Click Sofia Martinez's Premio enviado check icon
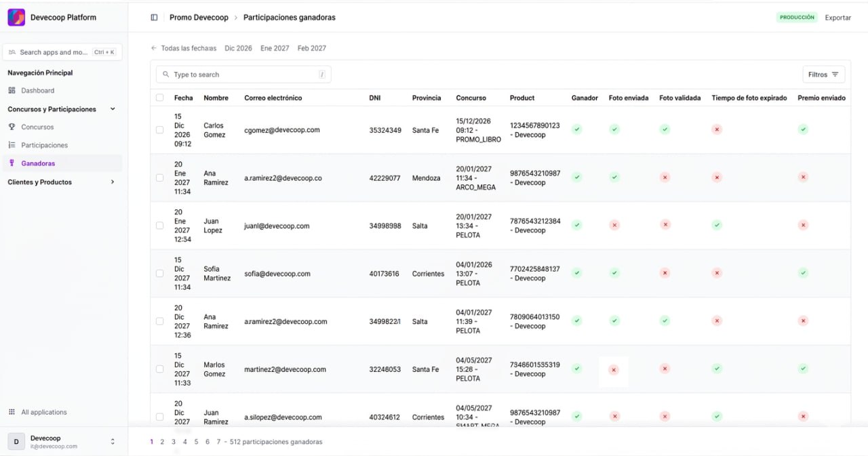 point(803,273)
